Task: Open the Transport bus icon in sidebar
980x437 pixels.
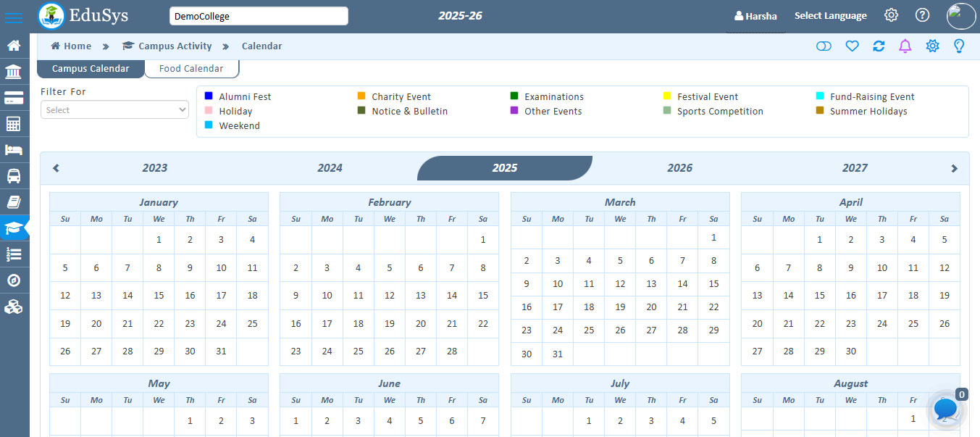Action: click(x=15, y=175)
